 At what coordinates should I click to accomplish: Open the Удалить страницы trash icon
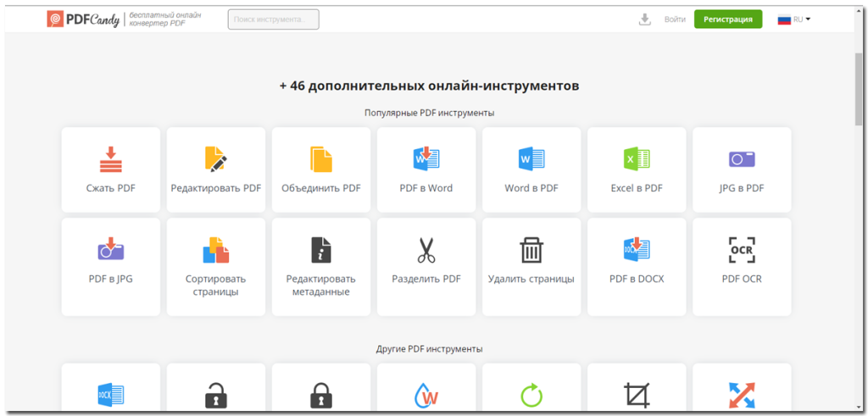tap(531, 250)
